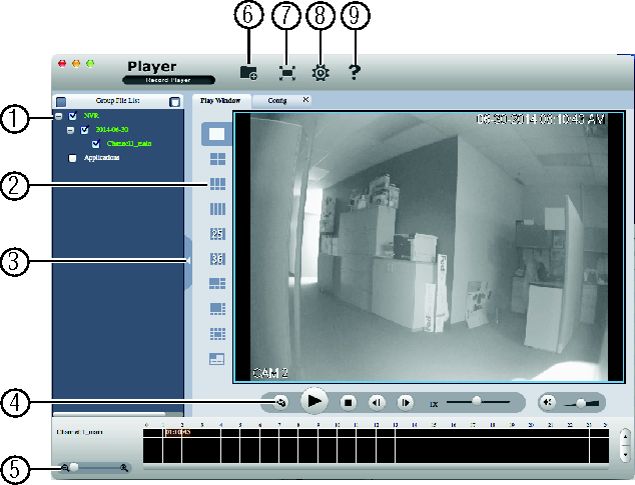Toggle the 2014-06-30 date checkbox
635x485 pixels.
(x=84, y=130)
